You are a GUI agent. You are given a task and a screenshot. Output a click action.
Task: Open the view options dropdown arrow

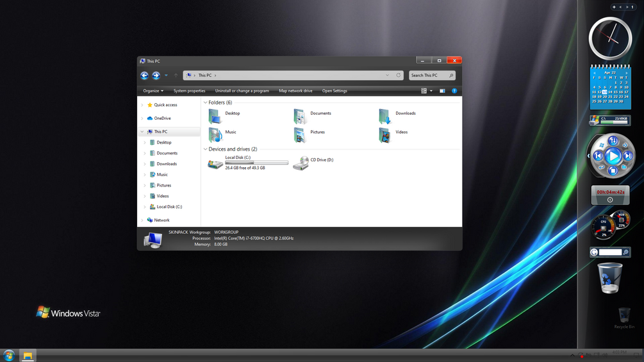431,91
